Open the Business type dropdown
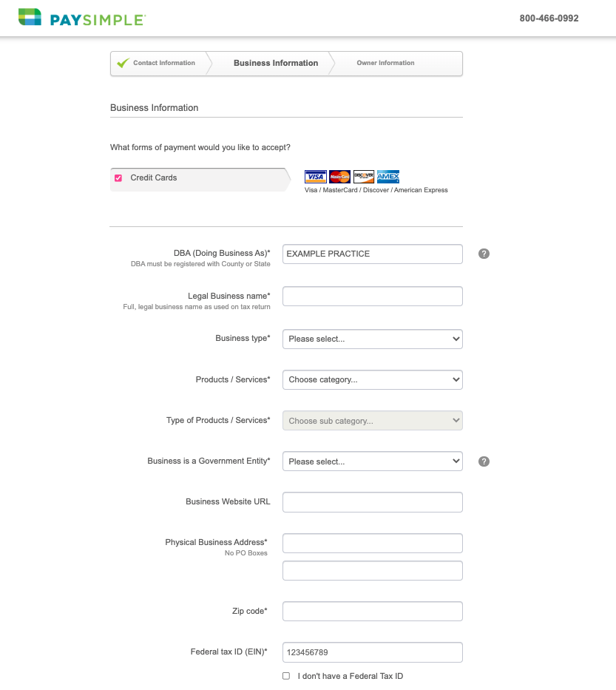Viewport: 616px width, 690px height. [373, 339]
